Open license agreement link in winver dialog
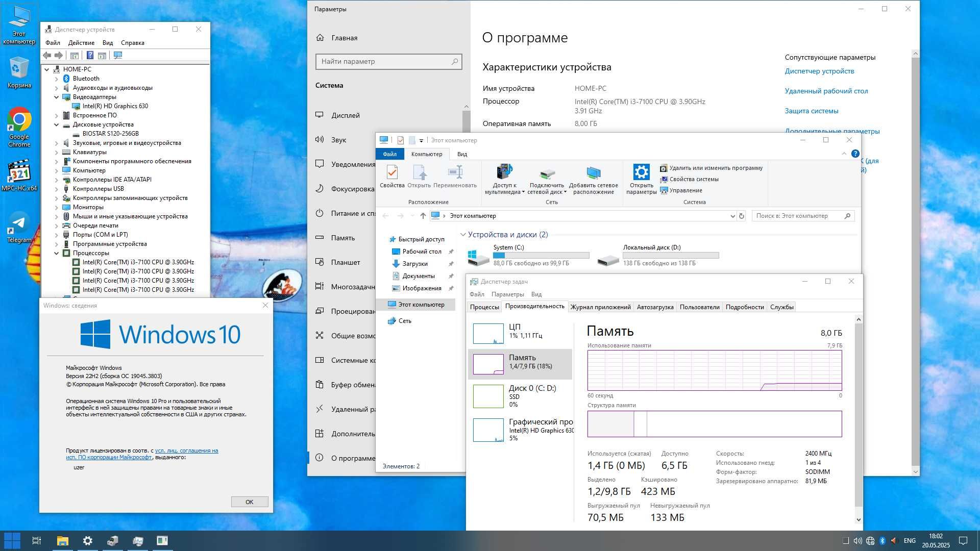 click(142, 454)
